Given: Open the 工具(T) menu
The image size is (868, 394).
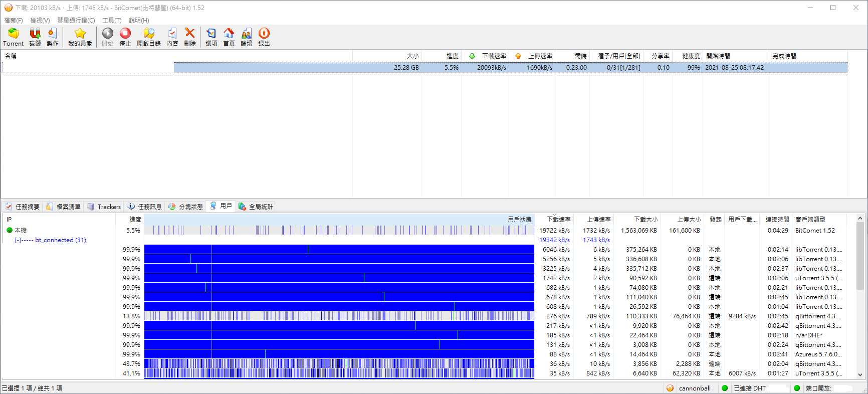Looking at the screenshot, I should click(112, 21).
